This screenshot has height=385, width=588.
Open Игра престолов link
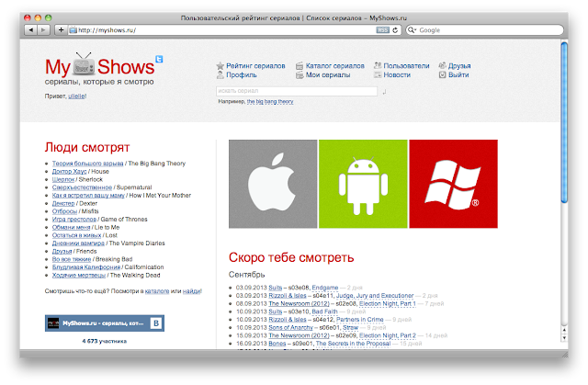[x=74, y=220]
